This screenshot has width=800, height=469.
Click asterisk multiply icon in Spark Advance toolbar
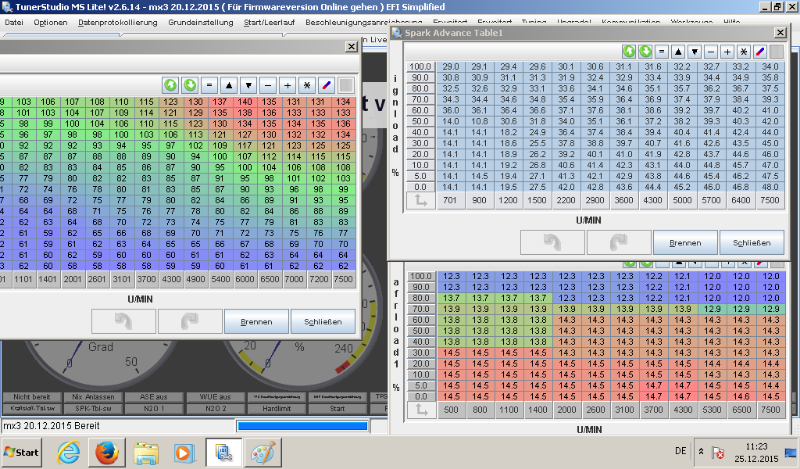point(743,50)
